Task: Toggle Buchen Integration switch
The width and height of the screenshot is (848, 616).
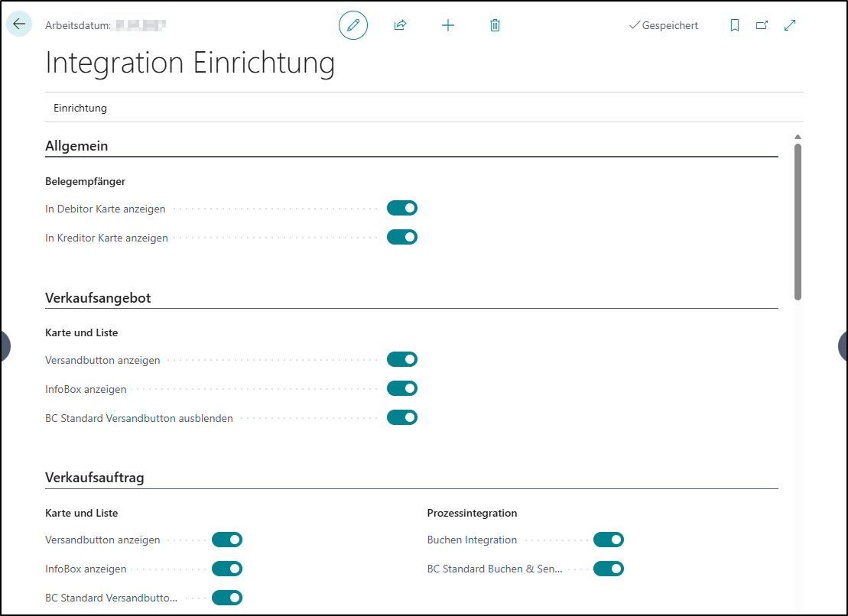Action: pyautogui.click(x=609, y=540)
